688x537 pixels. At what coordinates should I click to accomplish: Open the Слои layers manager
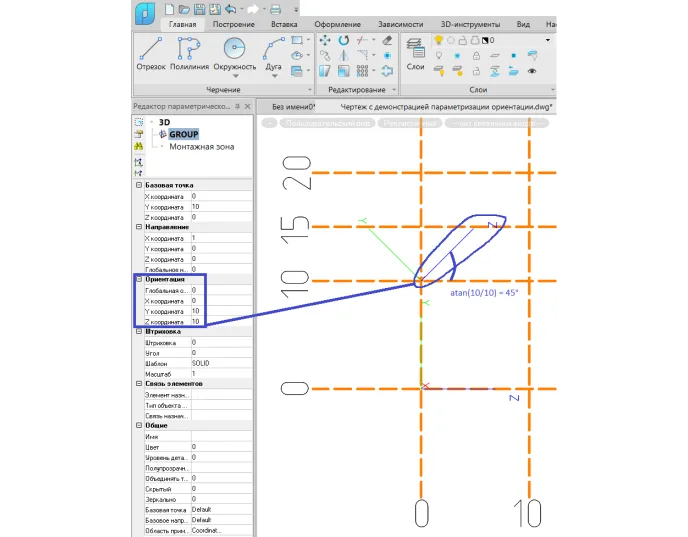tap(415, 54)
